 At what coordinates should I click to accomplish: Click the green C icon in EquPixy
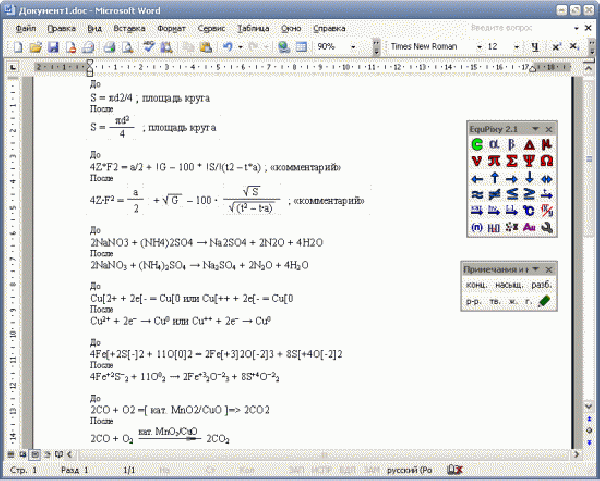(x=477, y=145)
